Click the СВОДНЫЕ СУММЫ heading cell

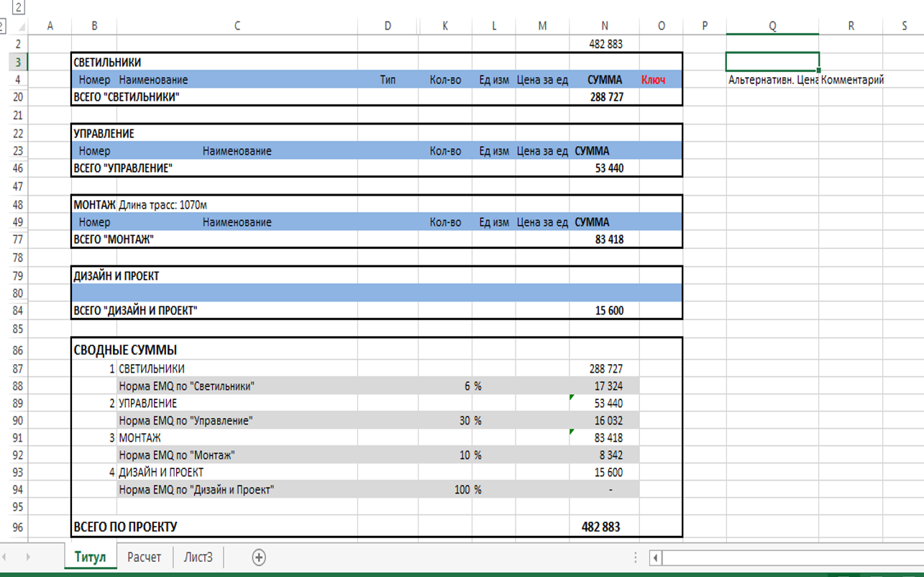pyautogui.click(x=125, y=350)
